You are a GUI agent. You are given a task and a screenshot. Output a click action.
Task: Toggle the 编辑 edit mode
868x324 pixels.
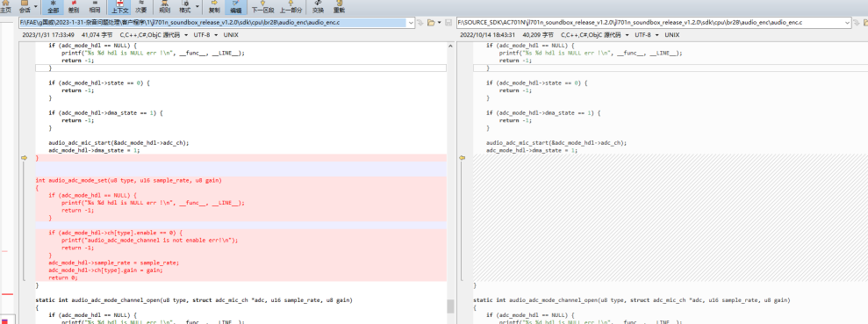pyautogui.click(x=235, y=7)
